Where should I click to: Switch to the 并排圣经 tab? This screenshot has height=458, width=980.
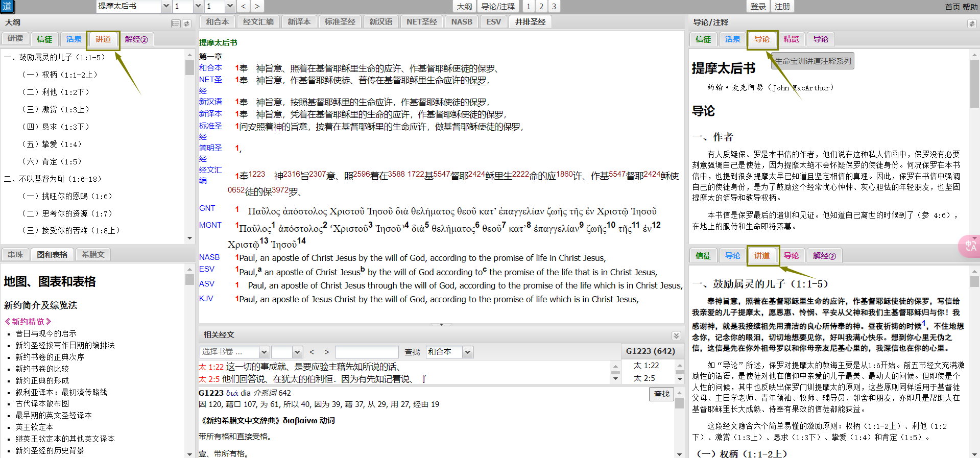[530, 22]
